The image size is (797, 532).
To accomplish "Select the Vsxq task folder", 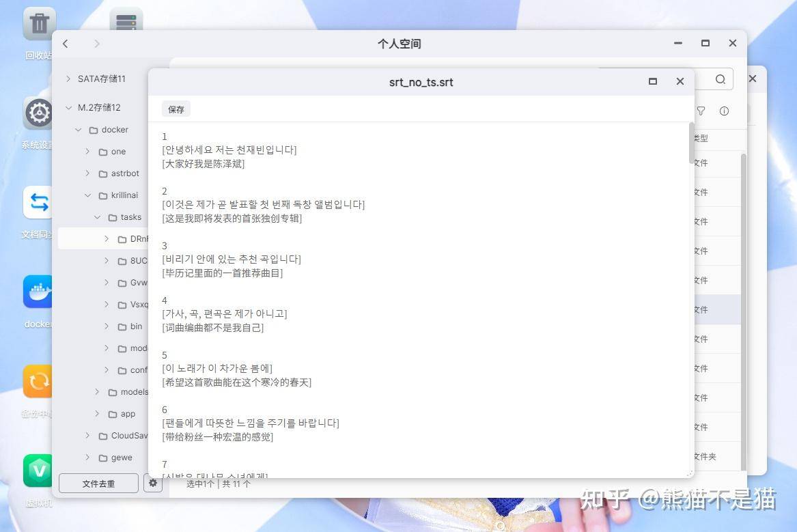I will coord(133,305).
